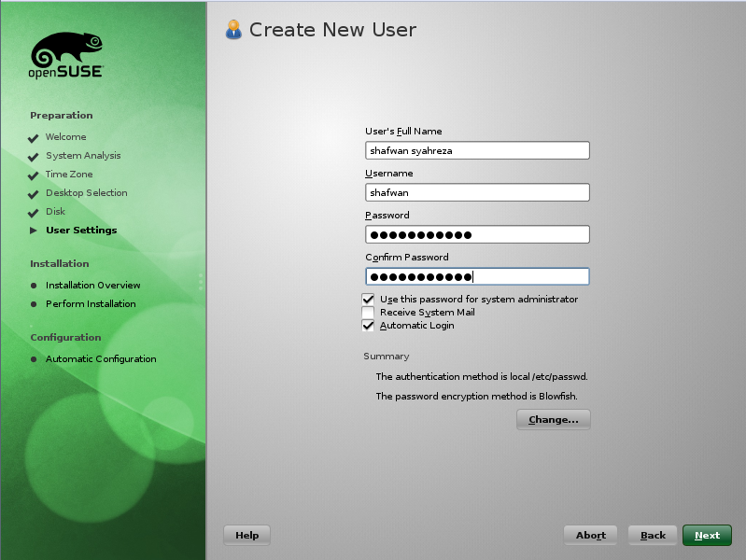The image size is (746, 560).
Task: Proceed with the Next button
Action: pos(707,535)
